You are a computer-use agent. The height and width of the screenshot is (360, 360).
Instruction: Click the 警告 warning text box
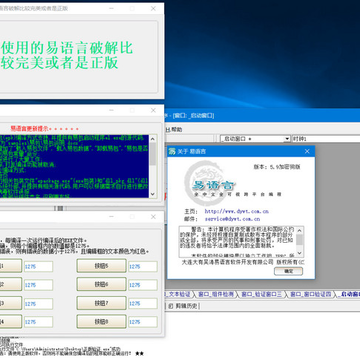(x=241, y=241)
